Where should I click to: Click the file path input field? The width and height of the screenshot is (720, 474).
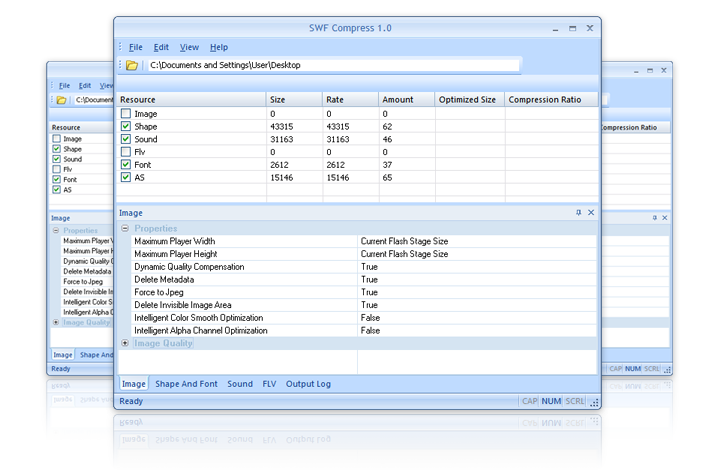tap(333, 66)
